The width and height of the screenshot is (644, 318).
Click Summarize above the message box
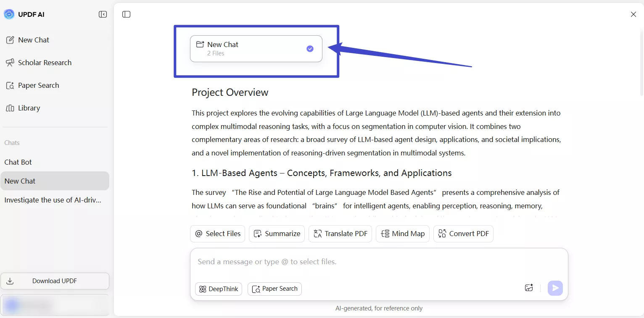click(x=277, y=234)
